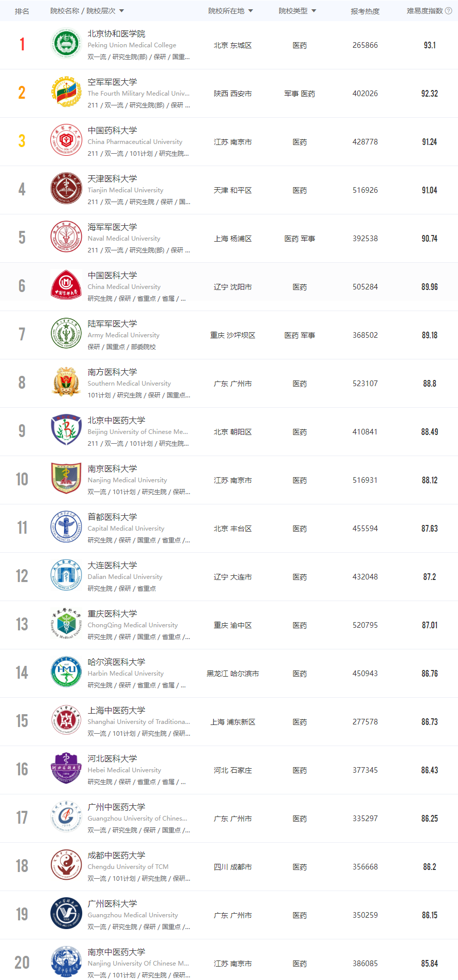
Task: Click the 广州医科大学 dark blue logo
Action: click(x=66, y=914)
